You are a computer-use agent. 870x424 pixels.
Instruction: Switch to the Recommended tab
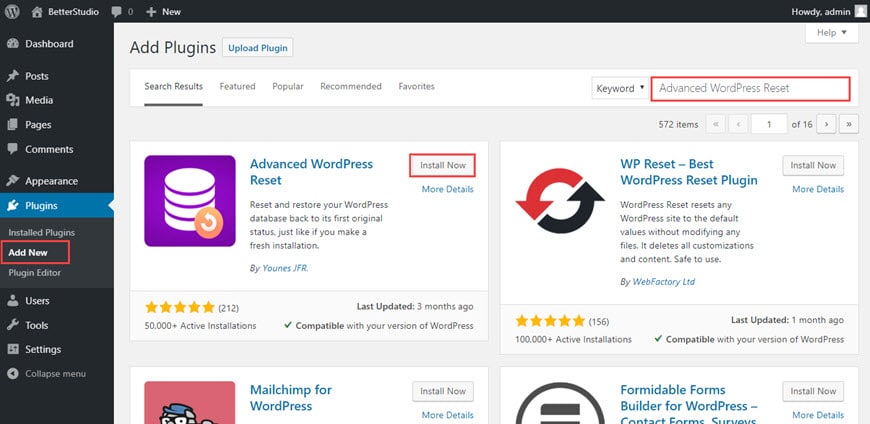[351, 87]
